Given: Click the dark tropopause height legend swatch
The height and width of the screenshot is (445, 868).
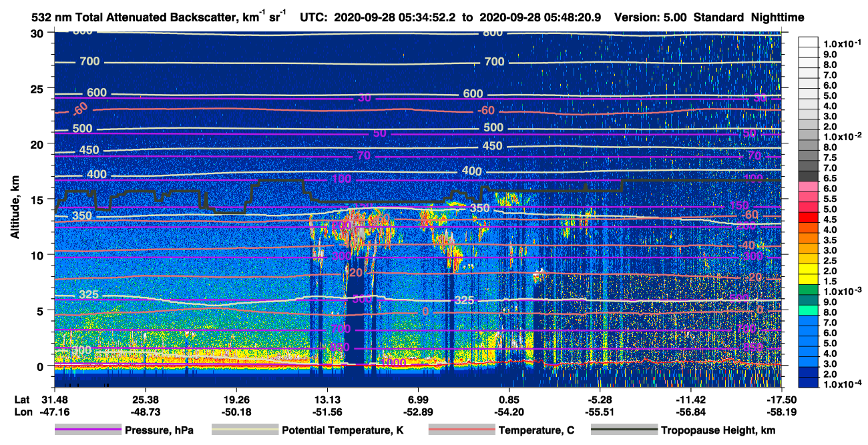Looking at the screenshot, I should (x=624, y=430).
